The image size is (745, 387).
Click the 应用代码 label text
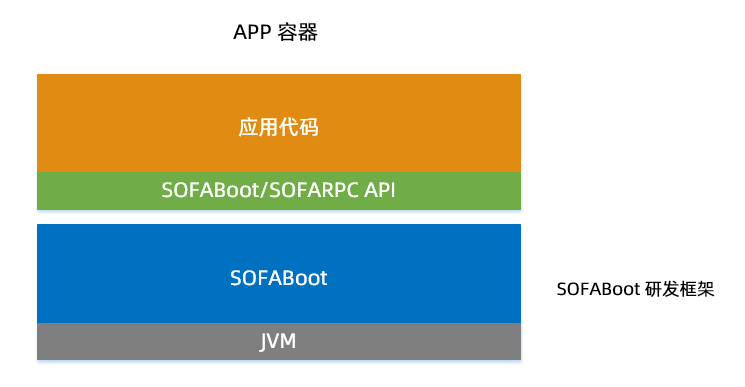278,127
